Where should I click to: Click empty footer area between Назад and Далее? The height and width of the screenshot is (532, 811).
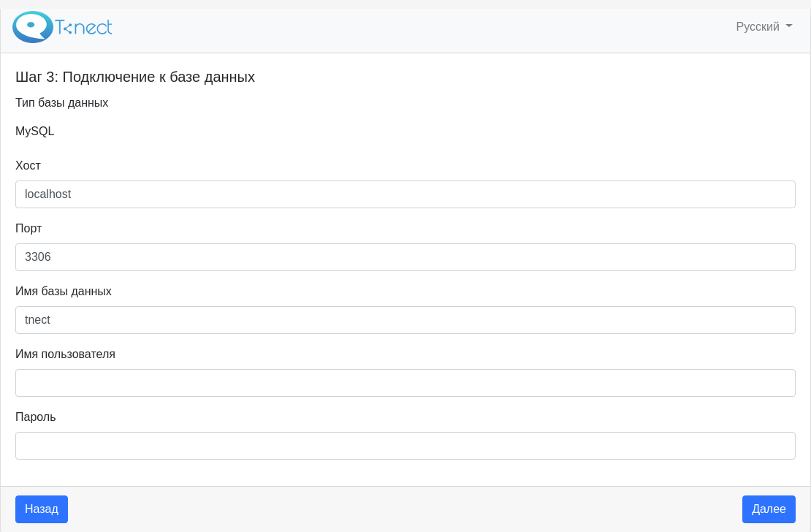(x=405, y=509)
